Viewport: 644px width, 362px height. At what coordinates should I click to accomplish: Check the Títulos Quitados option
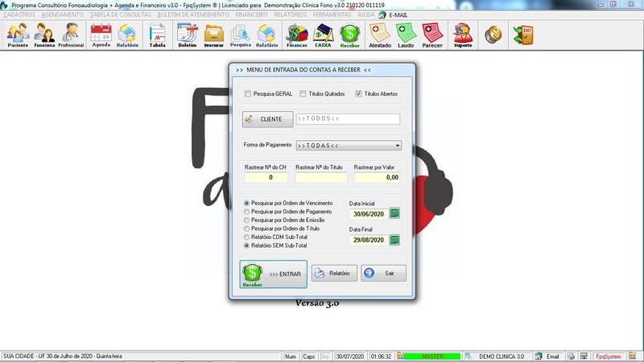tap(303, 94)
